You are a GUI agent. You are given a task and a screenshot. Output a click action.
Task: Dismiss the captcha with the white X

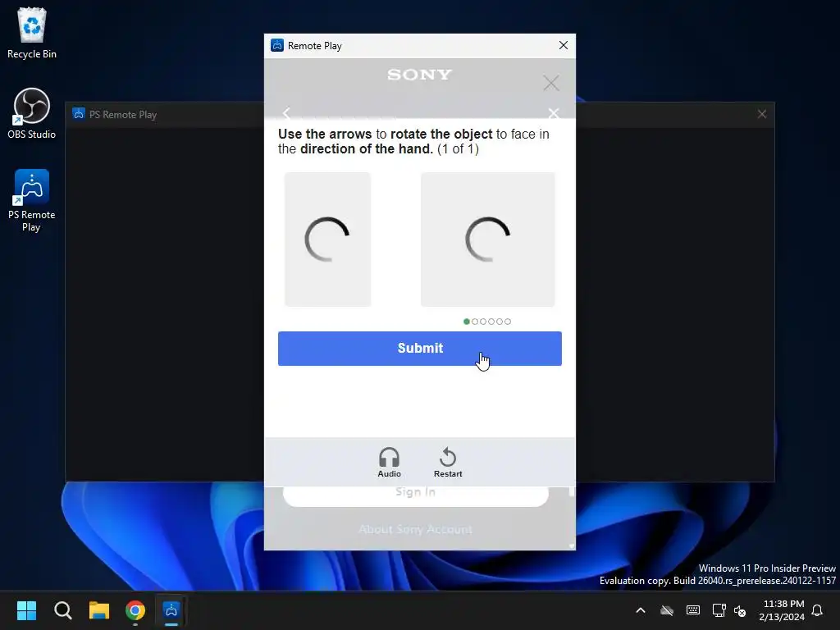coord(554,113)
